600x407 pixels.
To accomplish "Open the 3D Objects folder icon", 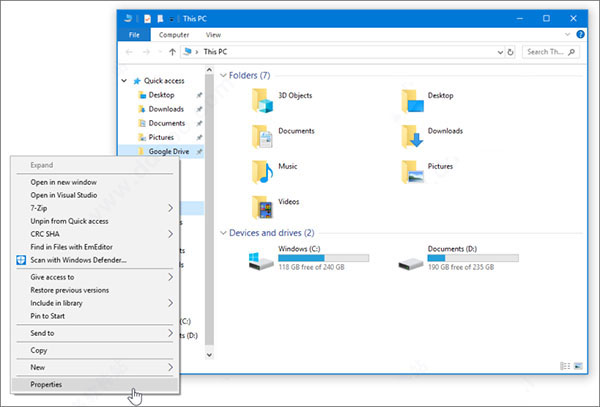I will tap(262, 98).
